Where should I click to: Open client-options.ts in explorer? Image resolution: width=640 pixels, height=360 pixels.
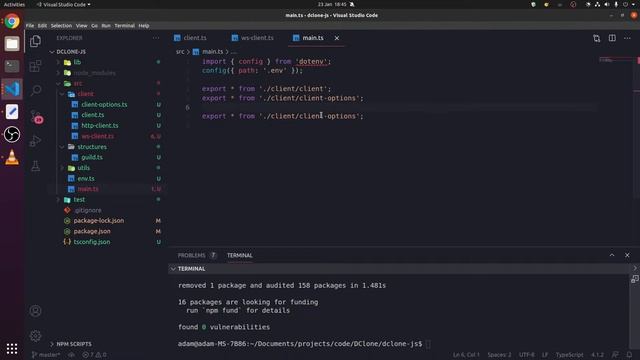pyautogui.click(x=104, y=104)
